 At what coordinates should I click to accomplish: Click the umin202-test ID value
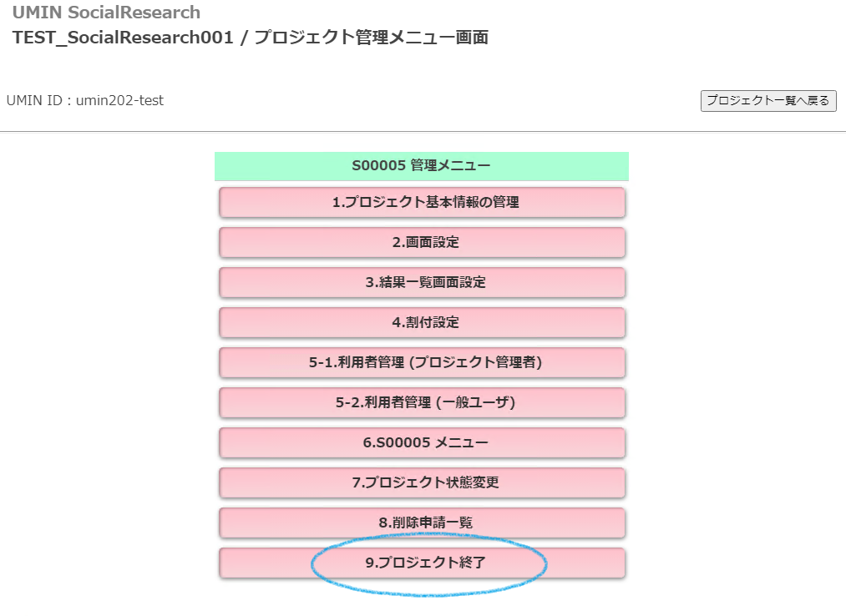click(x=120, y=101)
